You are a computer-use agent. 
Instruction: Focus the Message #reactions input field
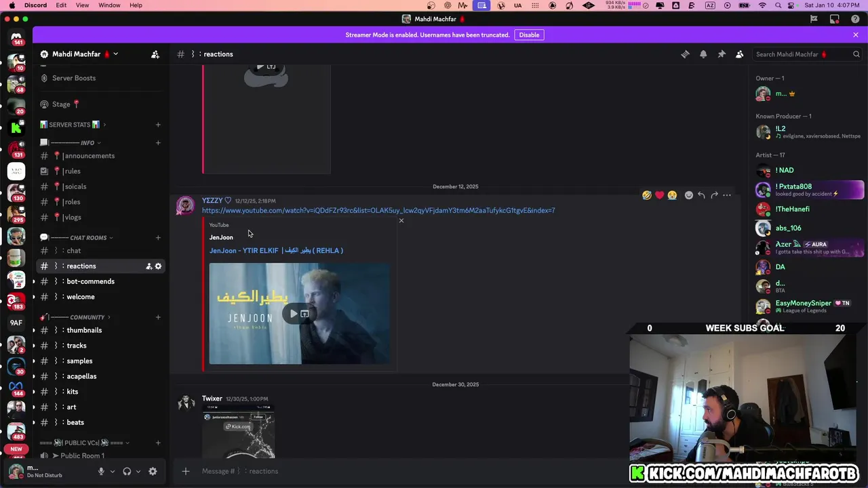point(407,471)
